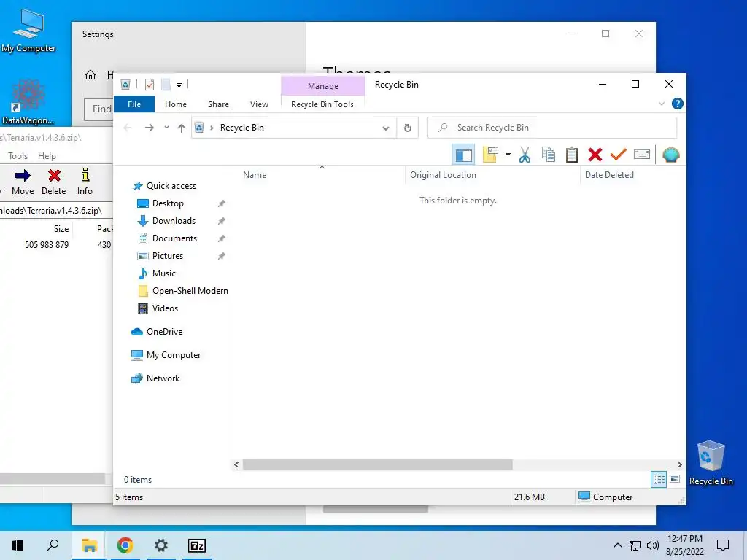
Task: Click the email envelope toolbar icon
Action: [x=642, y=155]
